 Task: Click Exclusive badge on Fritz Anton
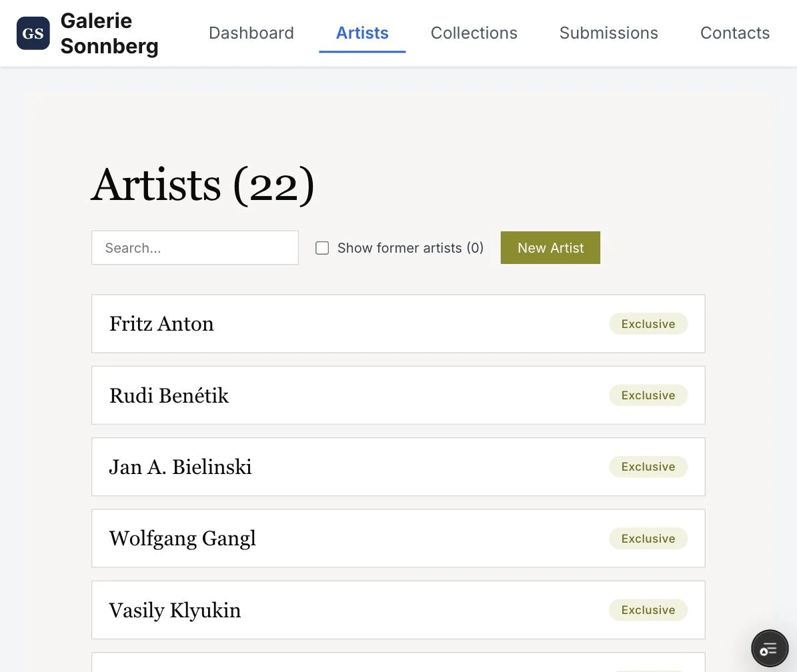648,323
